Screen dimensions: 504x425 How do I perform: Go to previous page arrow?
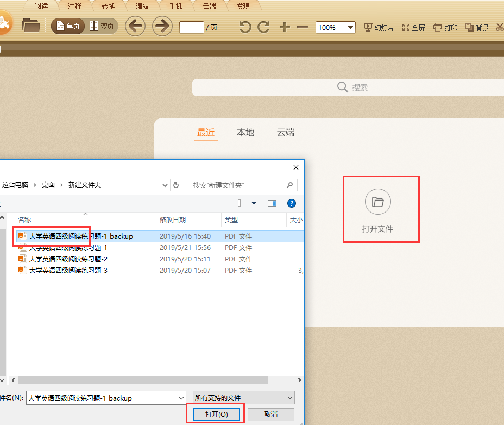click(x=135, y=26)
